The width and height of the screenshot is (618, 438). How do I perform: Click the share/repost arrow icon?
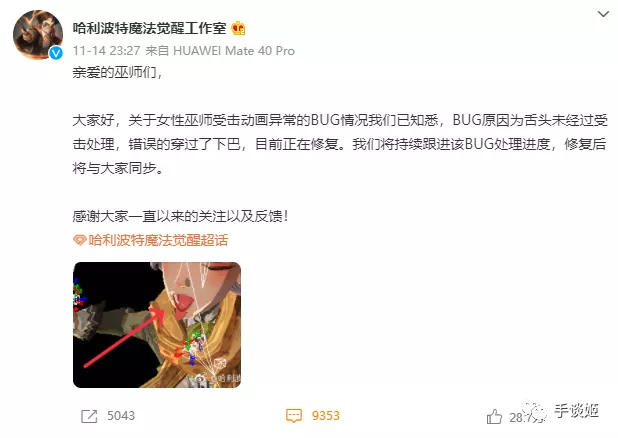coord(89,416)
